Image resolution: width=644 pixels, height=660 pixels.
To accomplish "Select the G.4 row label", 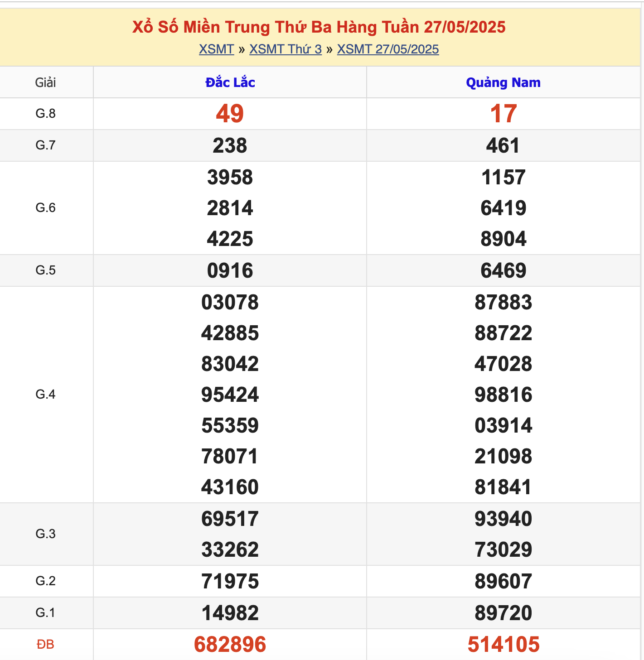I will (x=46, y=394).
